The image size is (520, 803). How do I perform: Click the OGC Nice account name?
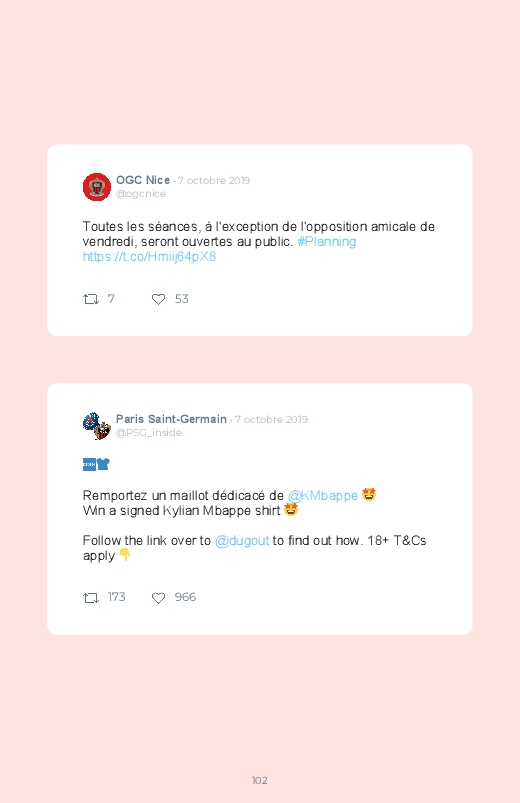pyautogui.click(x=143, y=180)
